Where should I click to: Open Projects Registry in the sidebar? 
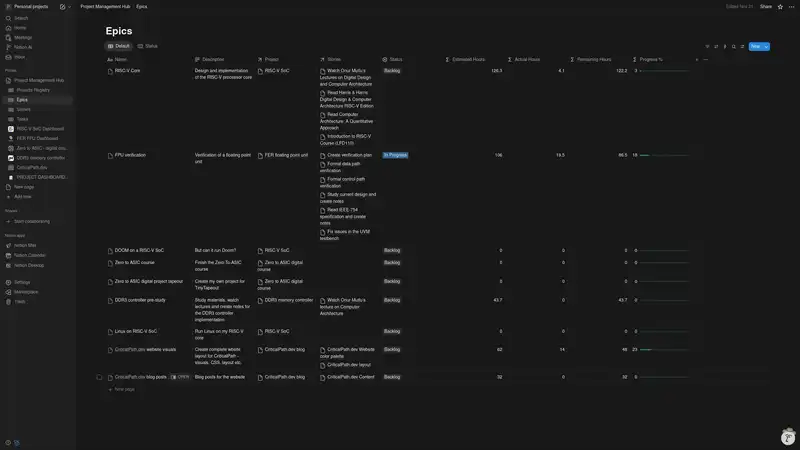[33, 90]
